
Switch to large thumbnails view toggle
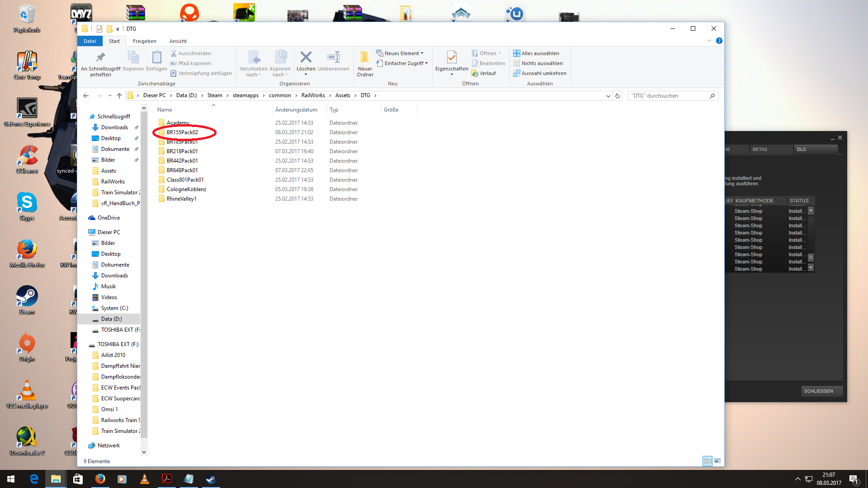coord(717,461)
